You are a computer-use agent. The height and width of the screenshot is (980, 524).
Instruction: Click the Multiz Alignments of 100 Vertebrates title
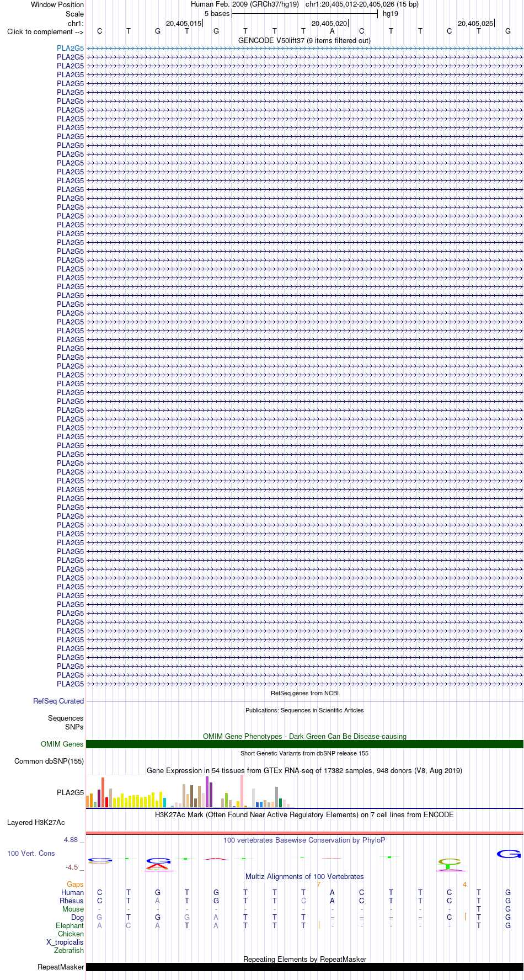pos(304,877)
